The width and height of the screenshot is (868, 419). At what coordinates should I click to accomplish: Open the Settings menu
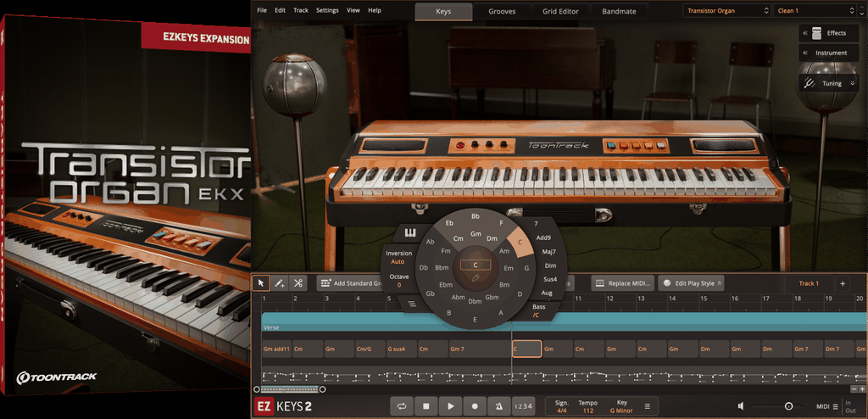pos(326,10)
